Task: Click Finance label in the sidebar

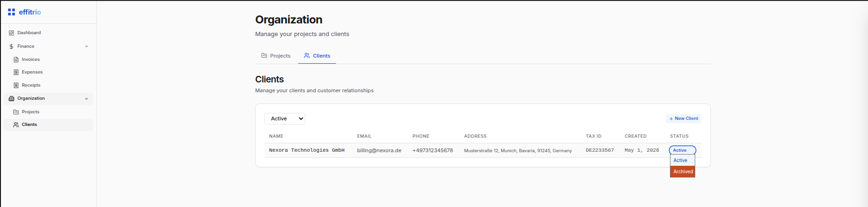Action: coord(26,46)
